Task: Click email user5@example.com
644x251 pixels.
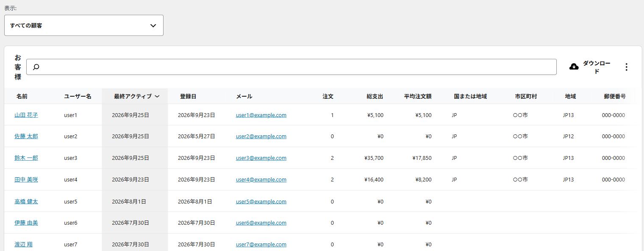Action: tap(261, 201)
